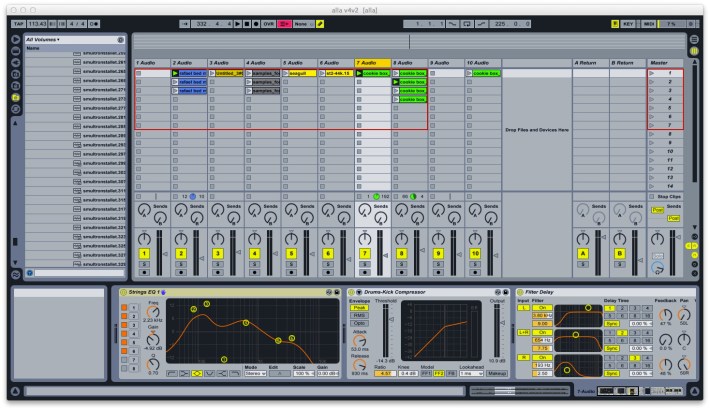Select the 3 Audio track header

click(225, 62)
